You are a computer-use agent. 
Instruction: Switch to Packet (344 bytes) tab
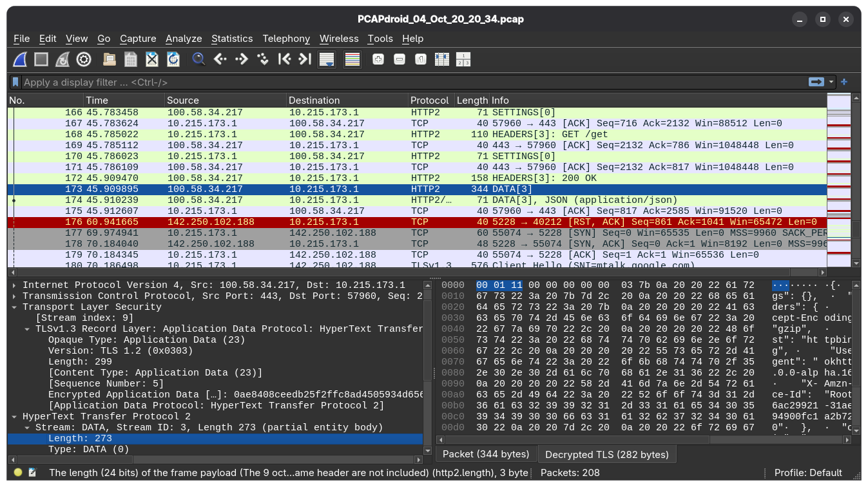(486, 454)
